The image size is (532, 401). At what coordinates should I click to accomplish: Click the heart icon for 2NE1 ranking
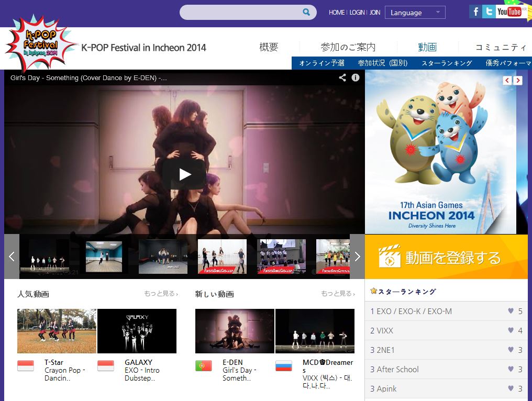pos(511,349)
